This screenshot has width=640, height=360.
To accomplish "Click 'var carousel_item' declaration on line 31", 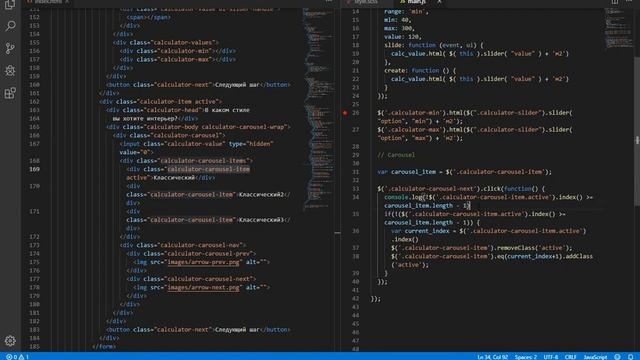I will click(x=406, y=172).
